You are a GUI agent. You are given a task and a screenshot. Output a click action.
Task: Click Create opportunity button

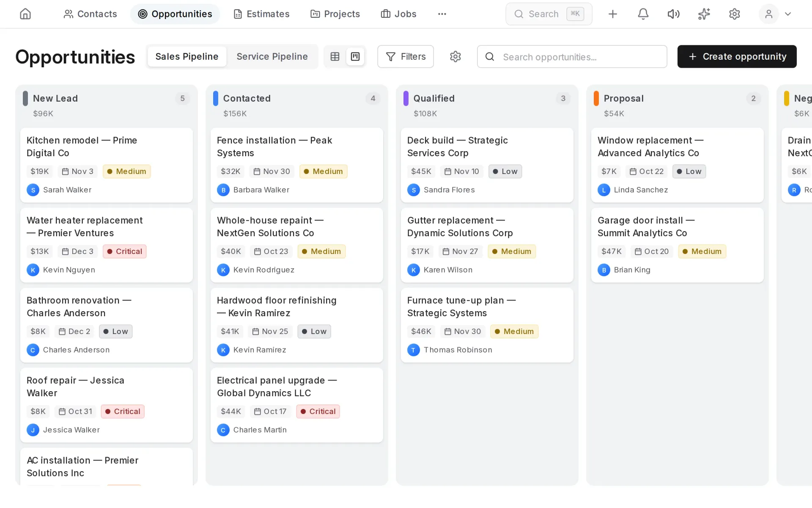pos(737,56)
